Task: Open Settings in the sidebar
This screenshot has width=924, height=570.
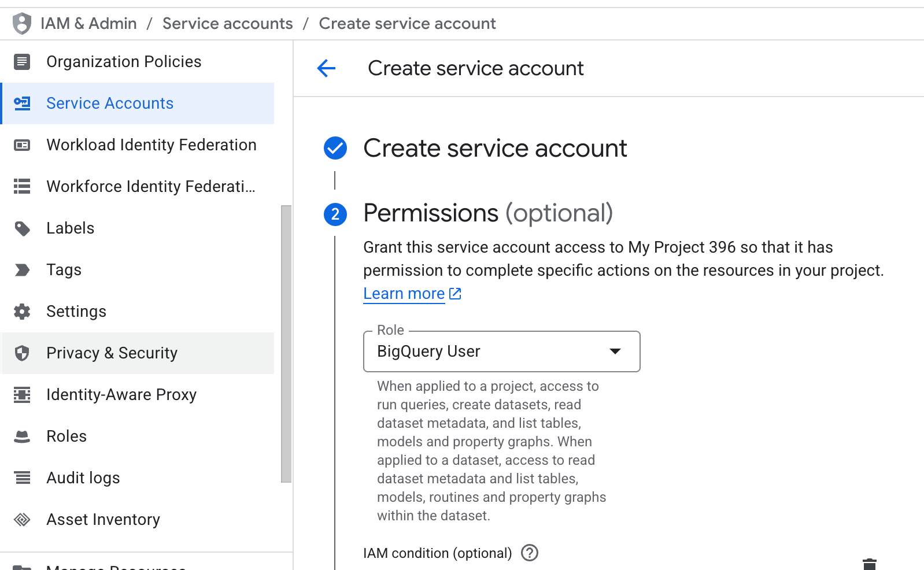Action: [x=138, y=312]
